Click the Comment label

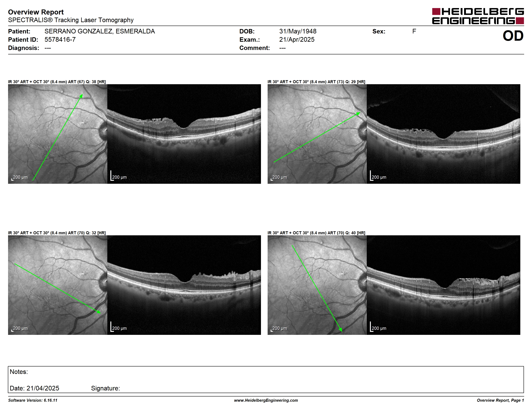(255, 48)
